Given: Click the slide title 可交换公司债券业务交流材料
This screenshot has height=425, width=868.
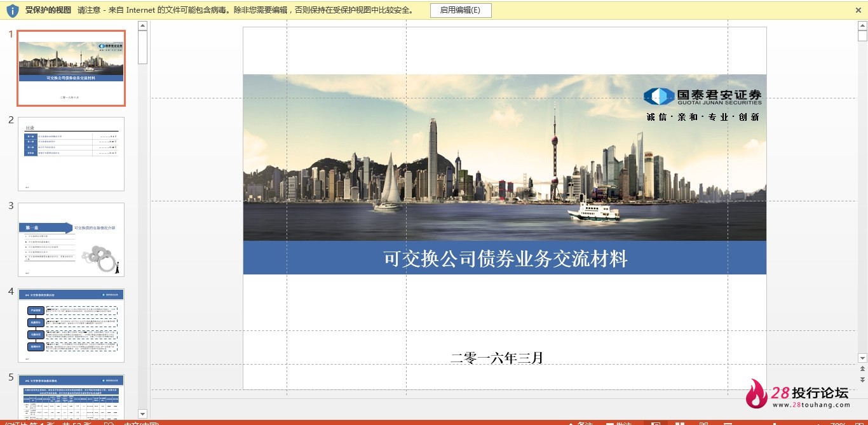Looking at the screenshot, I should point(505,259).
